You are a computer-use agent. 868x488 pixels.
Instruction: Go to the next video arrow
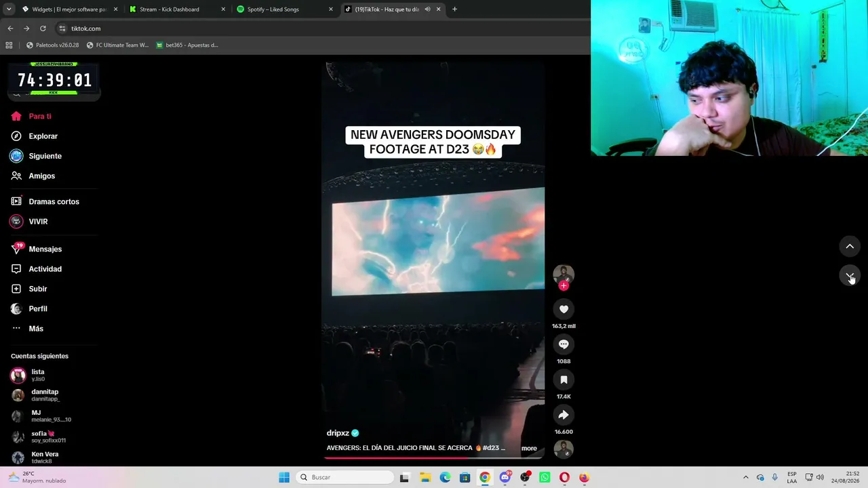tap(850, 276)
